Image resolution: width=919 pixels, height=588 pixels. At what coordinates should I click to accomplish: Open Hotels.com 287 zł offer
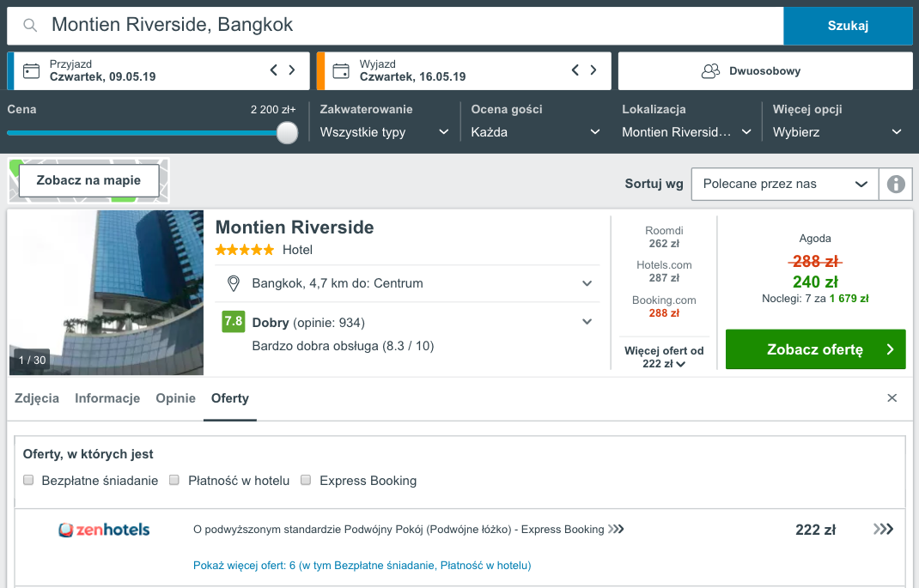pyautogui.click(x=664, y=272)
